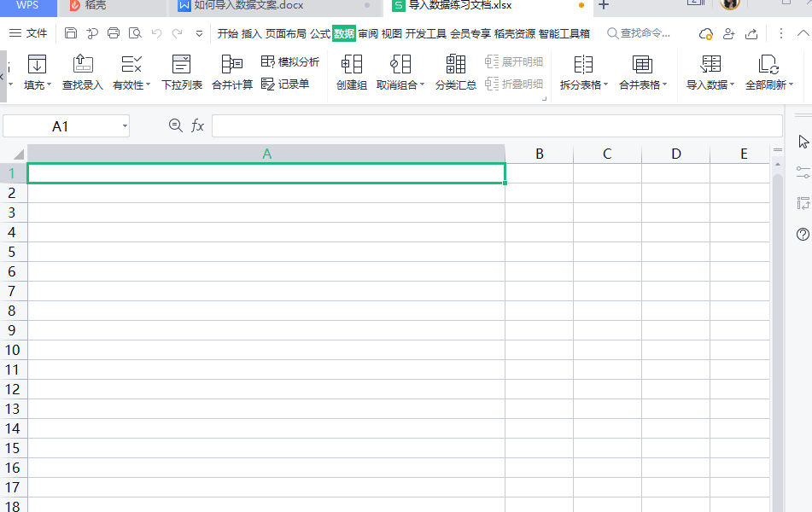Screen dimensions: 812x512
Task: Select column B header
Action: point(539,154)
